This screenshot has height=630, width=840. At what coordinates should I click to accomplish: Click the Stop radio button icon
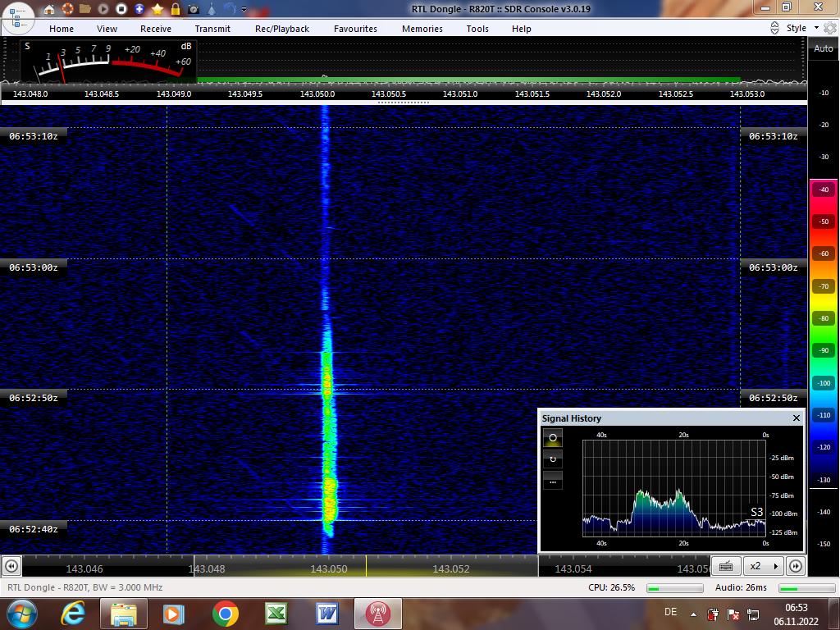121,9
